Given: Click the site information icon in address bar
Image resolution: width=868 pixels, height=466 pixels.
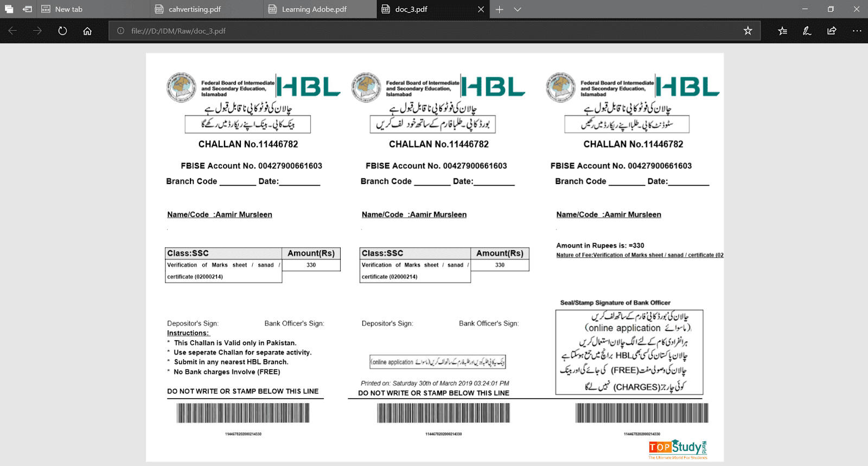Looking at the screenshot, I should click(120, 31).
